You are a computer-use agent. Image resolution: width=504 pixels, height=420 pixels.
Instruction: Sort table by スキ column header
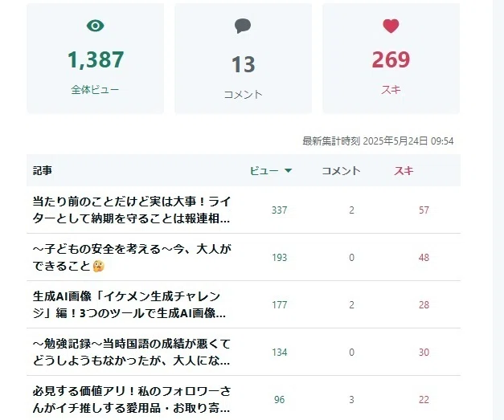404,170
